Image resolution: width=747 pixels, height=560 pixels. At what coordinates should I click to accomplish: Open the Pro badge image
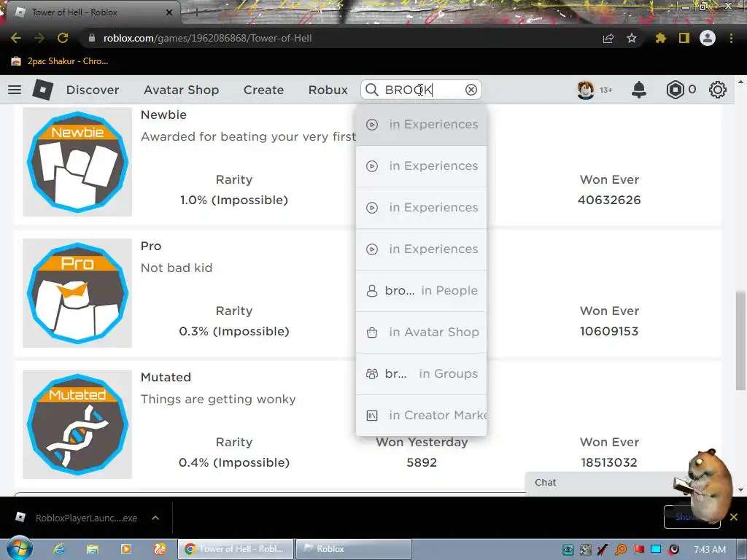(77, 293)
